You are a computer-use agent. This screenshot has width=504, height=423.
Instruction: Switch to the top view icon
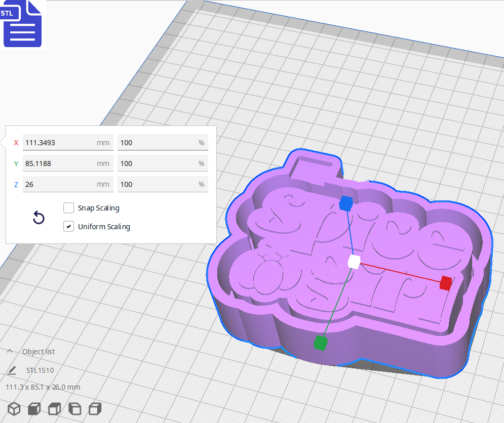click(x=54, y=409)
